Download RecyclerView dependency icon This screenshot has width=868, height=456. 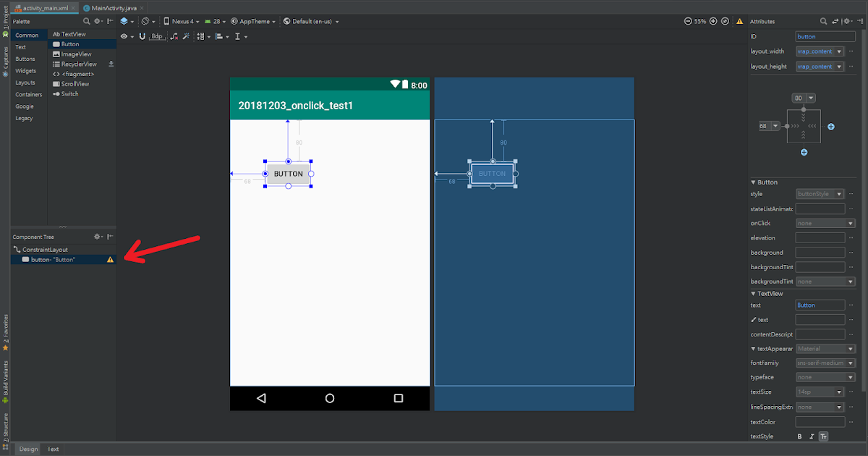tap(111, 64)
